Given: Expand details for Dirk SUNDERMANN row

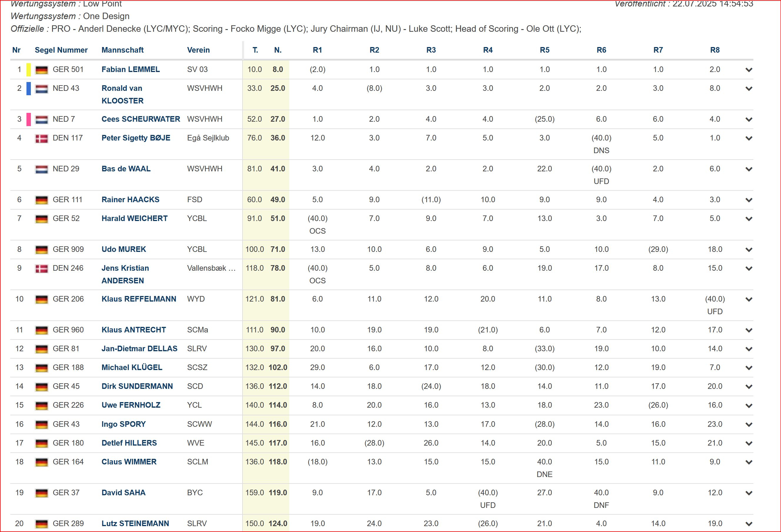Looking at the screenshot, I should coord(748,387).
